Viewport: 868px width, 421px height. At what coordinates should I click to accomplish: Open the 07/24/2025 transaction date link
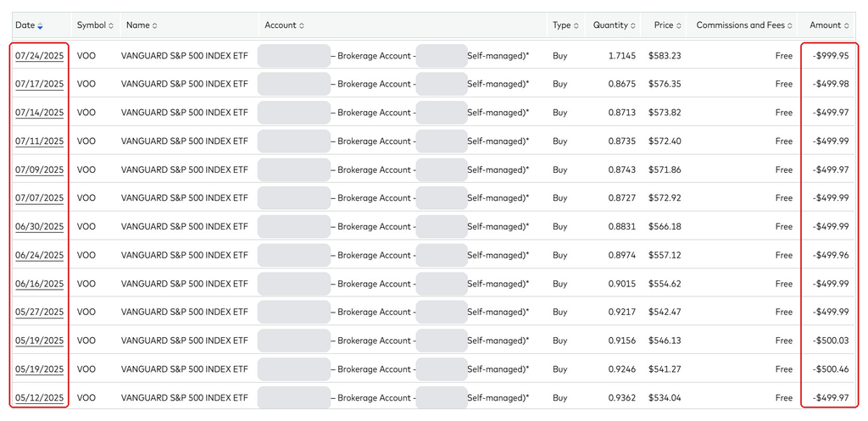click(x=39, y=55)
